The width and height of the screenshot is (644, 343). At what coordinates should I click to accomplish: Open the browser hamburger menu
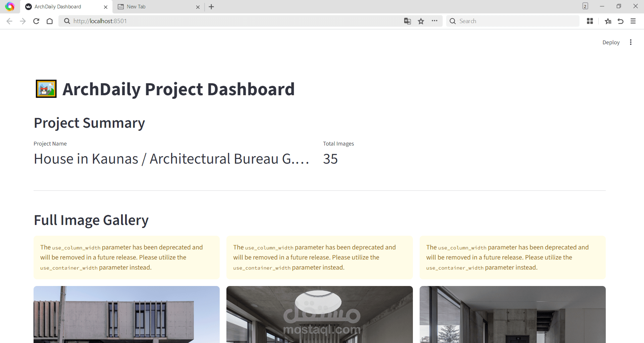point(633,21)
